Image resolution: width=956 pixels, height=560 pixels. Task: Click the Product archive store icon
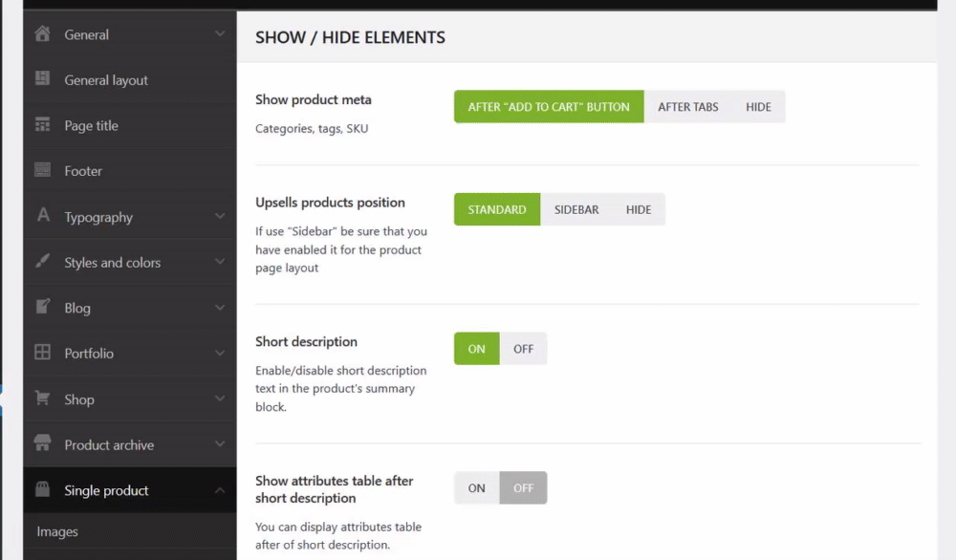tap(43, 443)
